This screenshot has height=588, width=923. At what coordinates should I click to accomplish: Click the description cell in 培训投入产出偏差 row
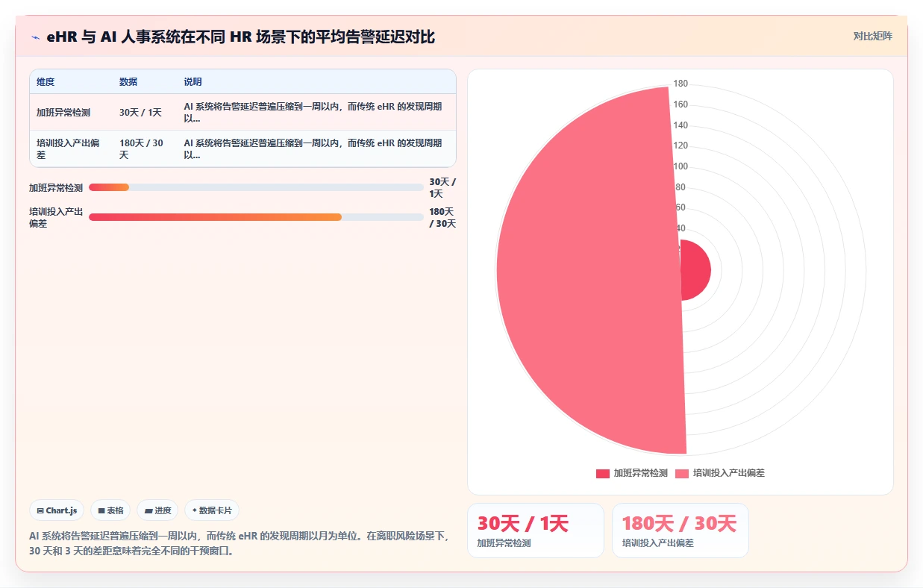pos(317,148)
